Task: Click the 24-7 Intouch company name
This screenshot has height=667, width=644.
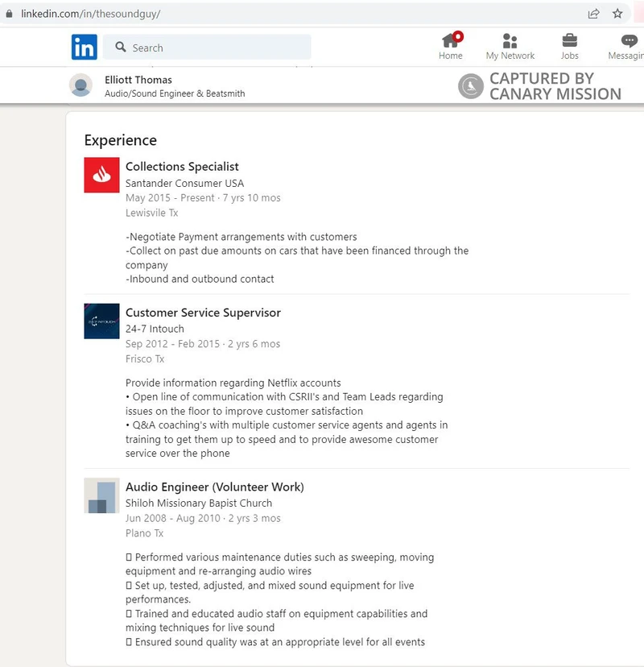Action: 155,329
